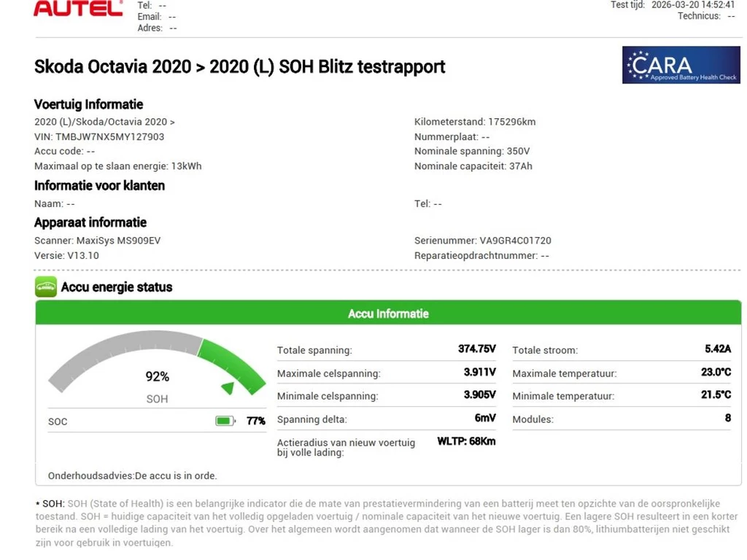This screenshot has width=747, height=560.
Task: Click the green triangle pointer on the SOH gauge
Action: click(228, 388)
